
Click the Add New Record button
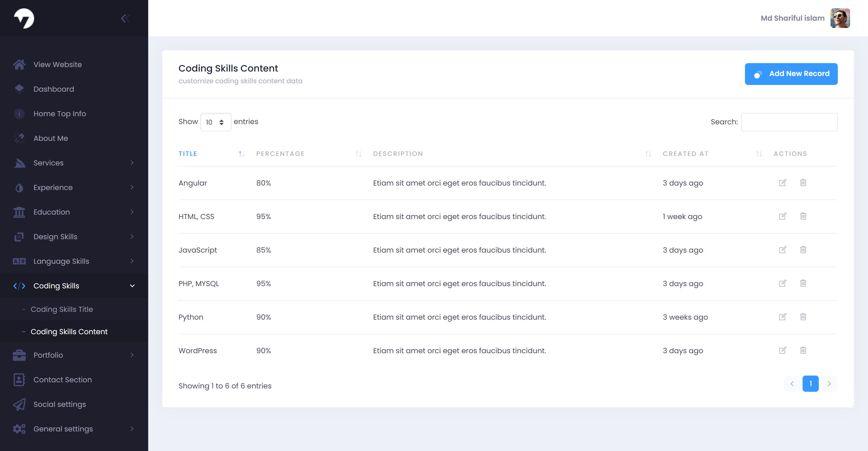click(x=791, y=74)
